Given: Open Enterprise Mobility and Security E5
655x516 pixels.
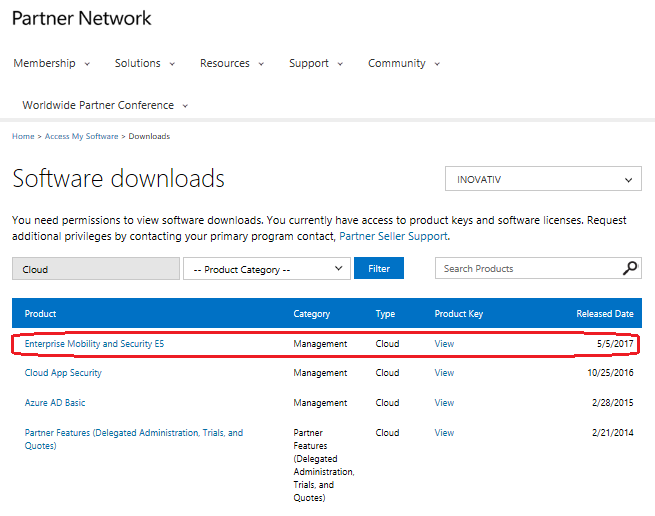Looking at the screenshot, I should (94, 344).
